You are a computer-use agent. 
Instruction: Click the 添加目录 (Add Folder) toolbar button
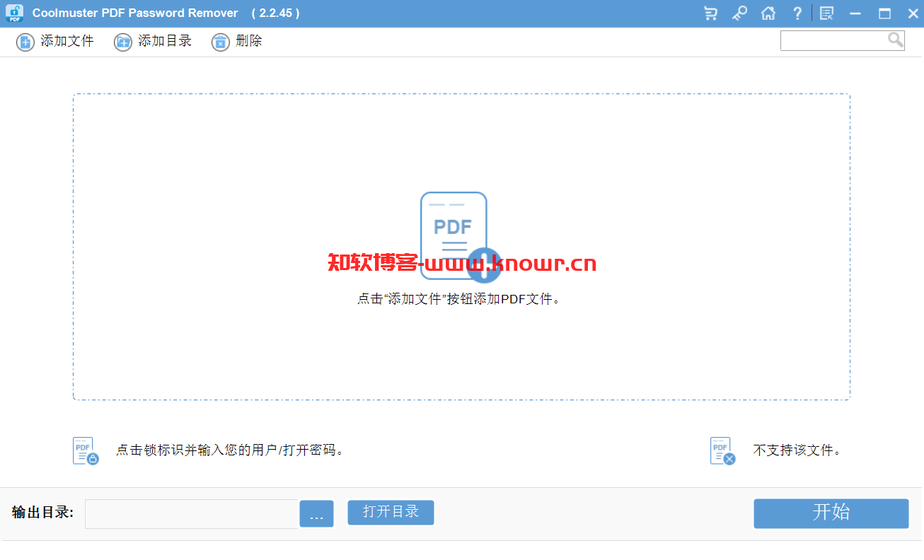tap(153, 42)
